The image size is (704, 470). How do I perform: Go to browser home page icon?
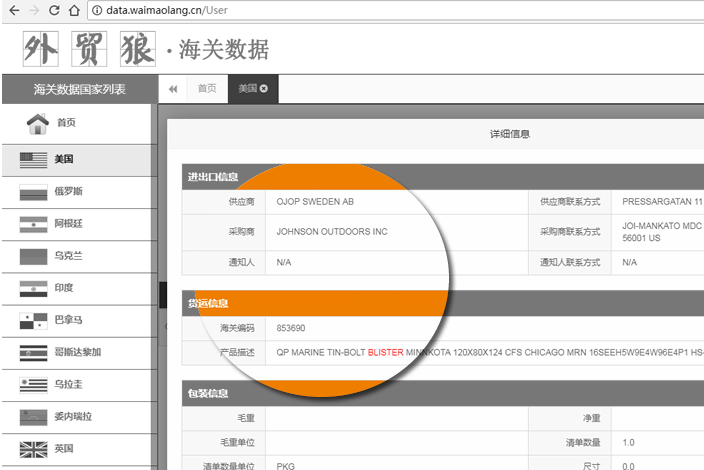[75, 11]
